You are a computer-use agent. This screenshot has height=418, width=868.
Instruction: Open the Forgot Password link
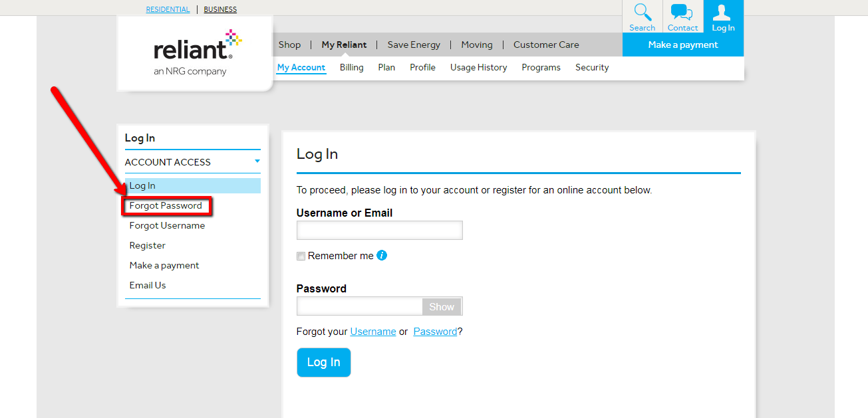coord(166,205)
